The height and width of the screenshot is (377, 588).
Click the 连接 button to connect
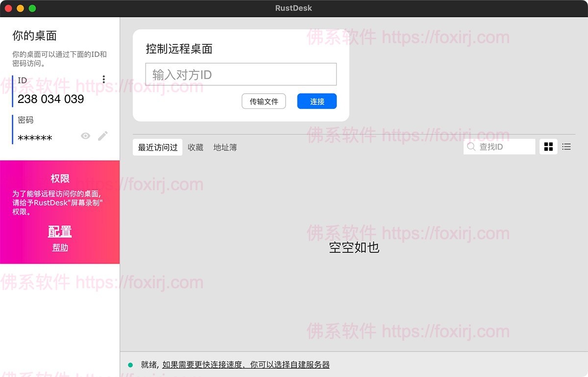[316, 101]
